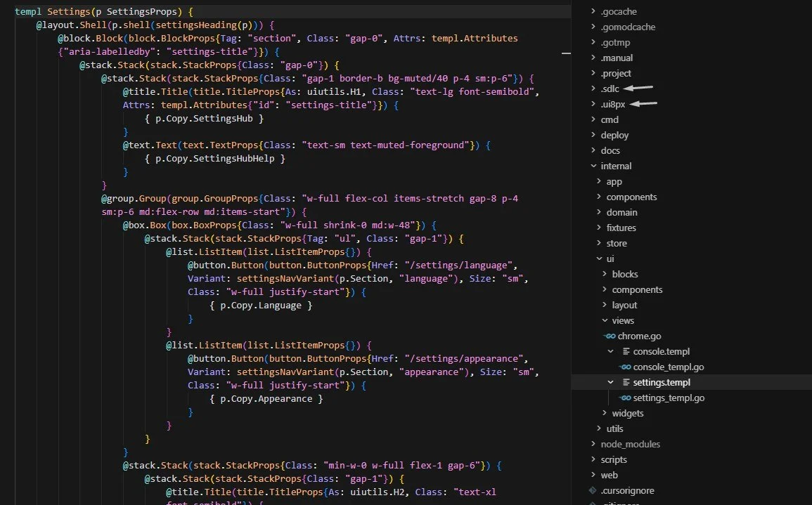Select the layout folder label
This screenshot has height=505, width=812.
coord(624,306)
